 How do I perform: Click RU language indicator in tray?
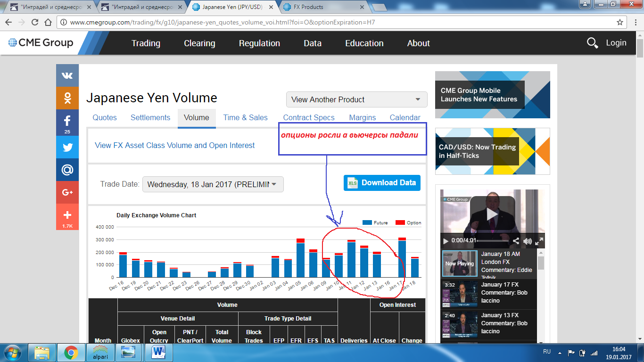[547, 352]
